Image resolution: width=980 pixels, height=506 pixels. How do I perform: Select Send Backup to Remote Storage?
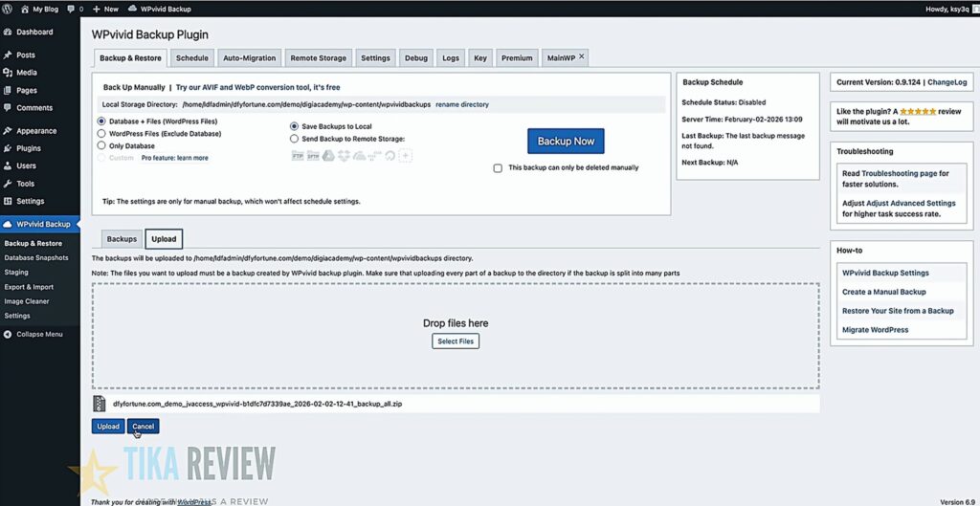295,139
